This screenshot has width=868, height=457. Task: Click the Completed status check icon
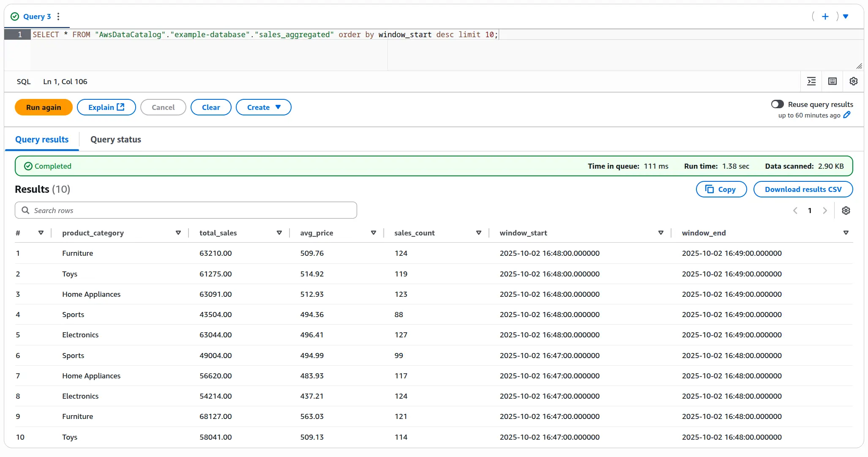[x=28, y=166]
